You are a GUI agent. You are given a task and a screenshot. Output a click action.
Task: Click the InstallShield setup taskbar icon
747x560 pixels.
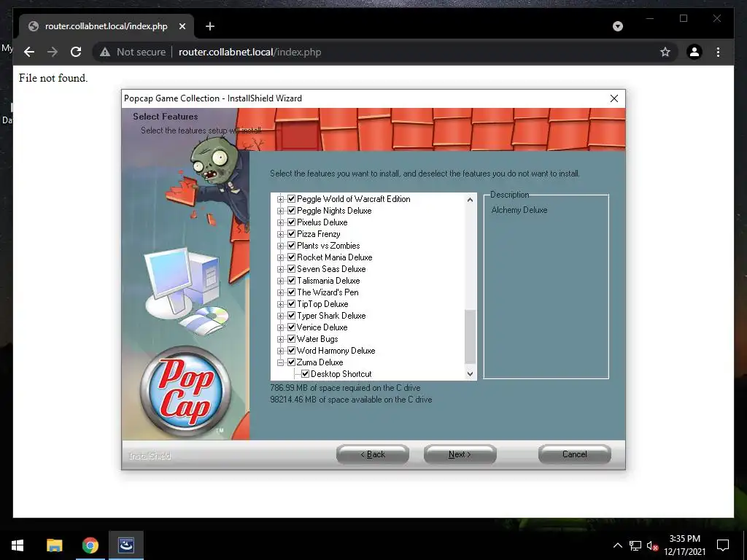(x=125, y=545)
